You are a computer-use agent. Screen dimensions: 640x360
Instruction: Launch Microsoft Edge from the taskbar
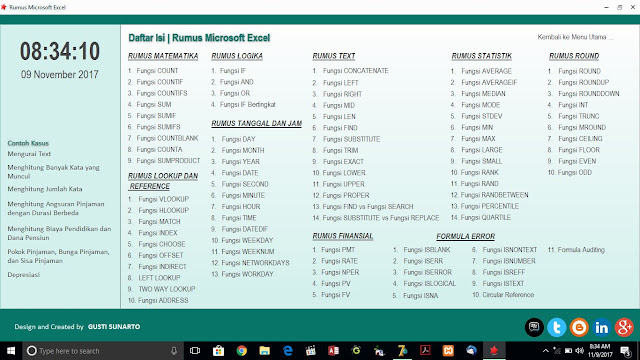288,351
